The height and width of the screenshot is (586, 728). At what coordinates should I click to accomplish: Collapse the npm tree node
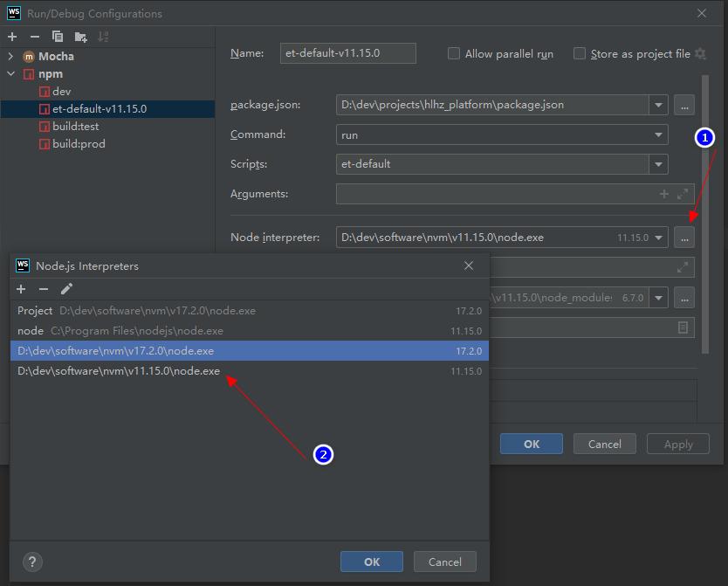[x=10, y=74]
